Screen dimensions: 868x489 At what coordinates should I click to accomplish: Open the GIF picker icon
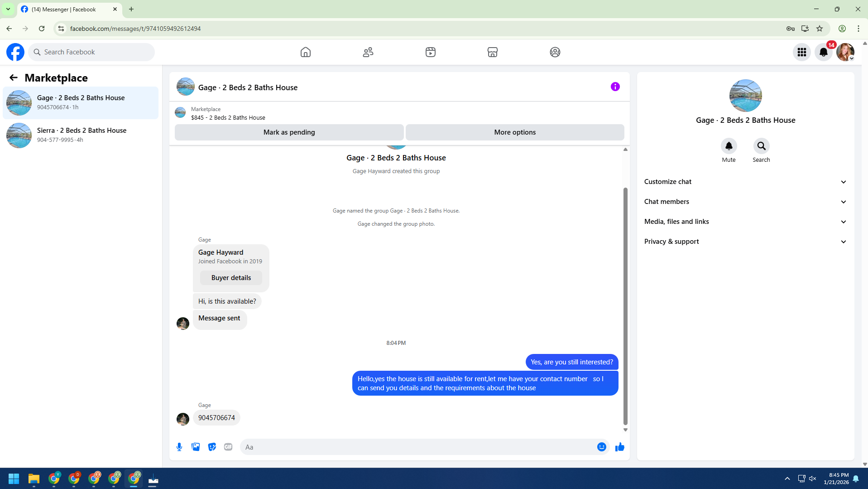click(228, 447)
